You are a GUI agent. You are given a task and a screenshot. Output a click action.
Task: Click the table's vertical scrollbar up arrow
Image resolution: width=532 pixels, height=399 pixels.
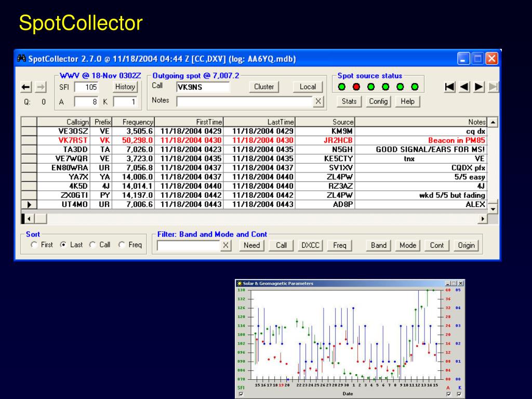(x=493, y=122)
